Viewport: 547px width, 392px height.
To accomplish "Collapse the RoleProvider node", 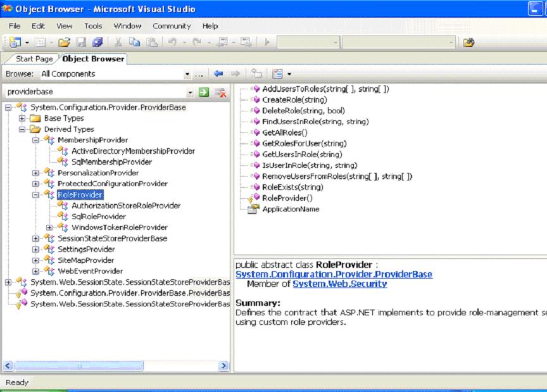I will coord(35,195).
